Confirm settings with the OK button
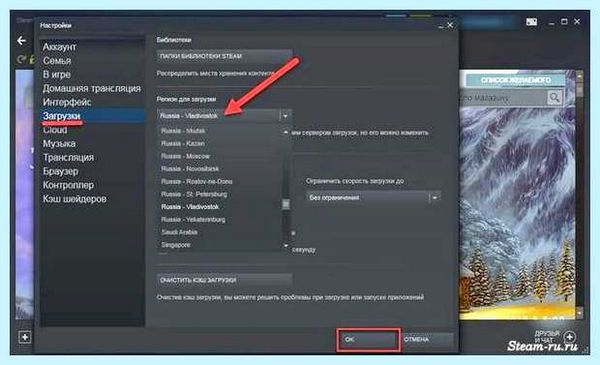 click(368, 339)
